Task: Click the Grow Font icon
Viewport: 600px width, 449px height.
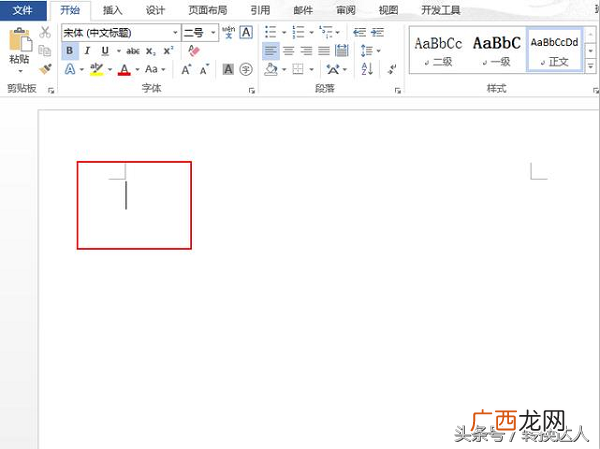Action: click(186, 69)
